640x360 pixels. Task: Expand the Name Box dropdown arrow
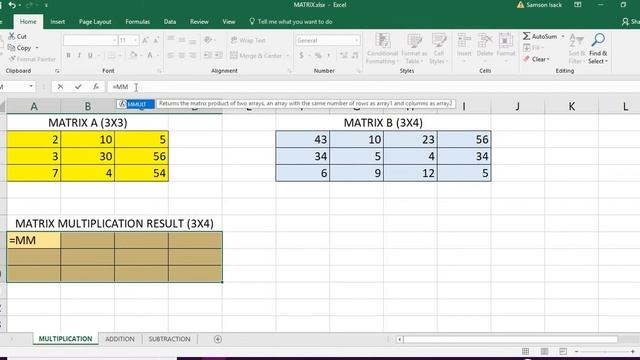click(x=31, y=87)
